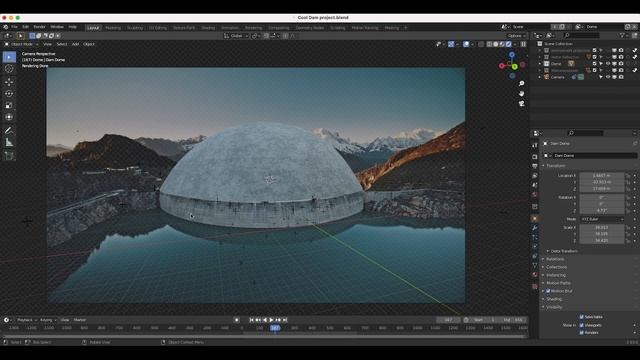Switch to the Shading workspace tab
The width and height of the screenshot is (640, 360).
[208, 28]
